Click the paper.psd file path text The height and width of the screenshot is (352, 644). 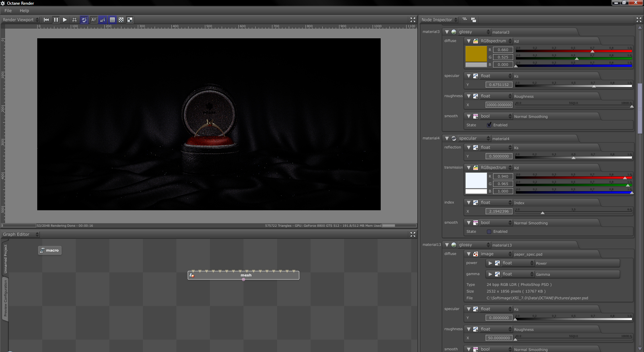pyautogui.click(x=537, y=298)
